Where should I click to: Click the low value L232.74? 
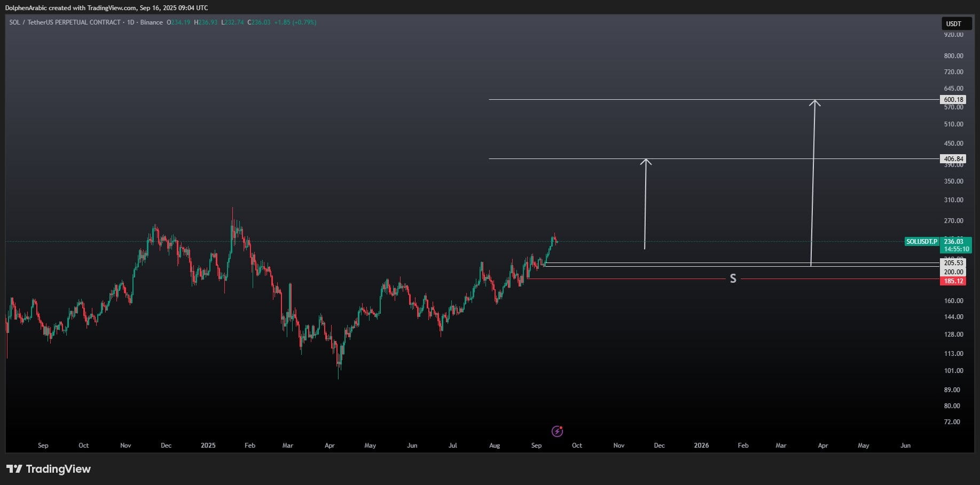[232, 22]
